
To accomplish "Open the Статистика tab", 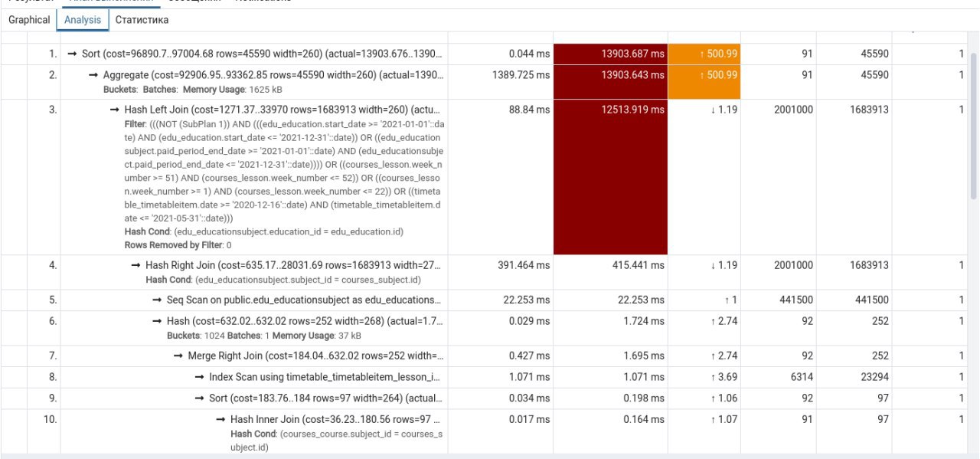I will point(142,20).
